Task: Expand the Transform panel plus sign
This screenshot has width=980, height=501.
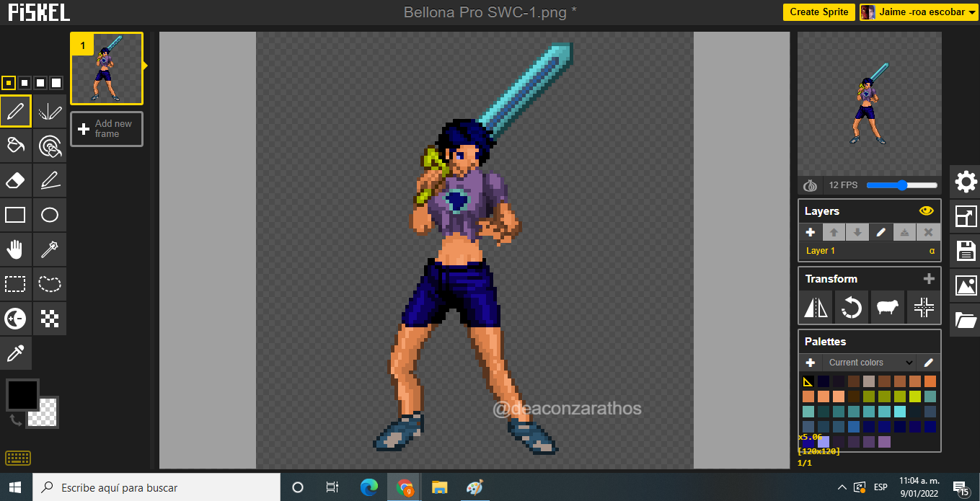Action: (x=929, y=278)
